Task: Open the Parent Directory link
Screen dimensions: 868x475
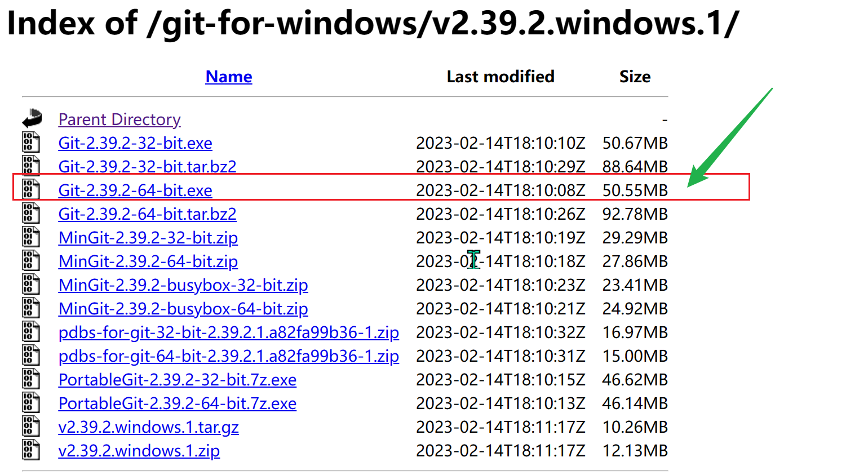Action: (119, 119)
